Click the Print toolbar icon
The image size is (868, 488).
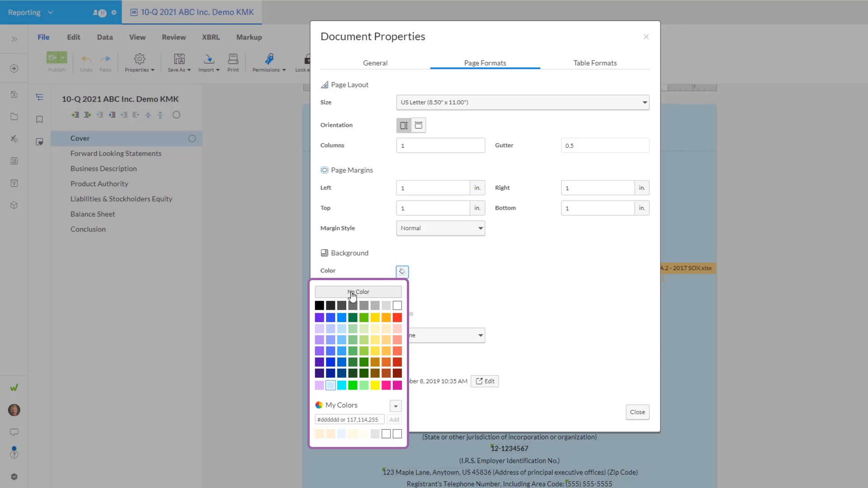[233, 59]
